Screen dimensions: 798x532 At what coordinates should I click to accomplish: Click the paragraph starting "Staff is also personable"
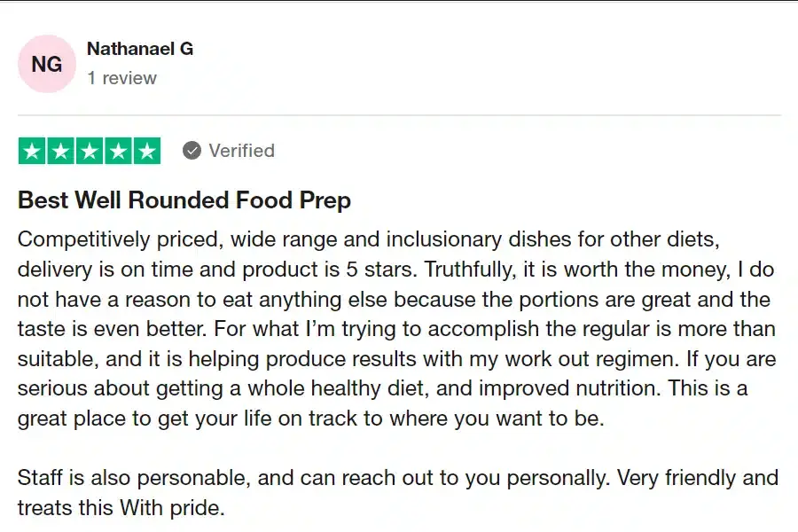coord(397,479)
